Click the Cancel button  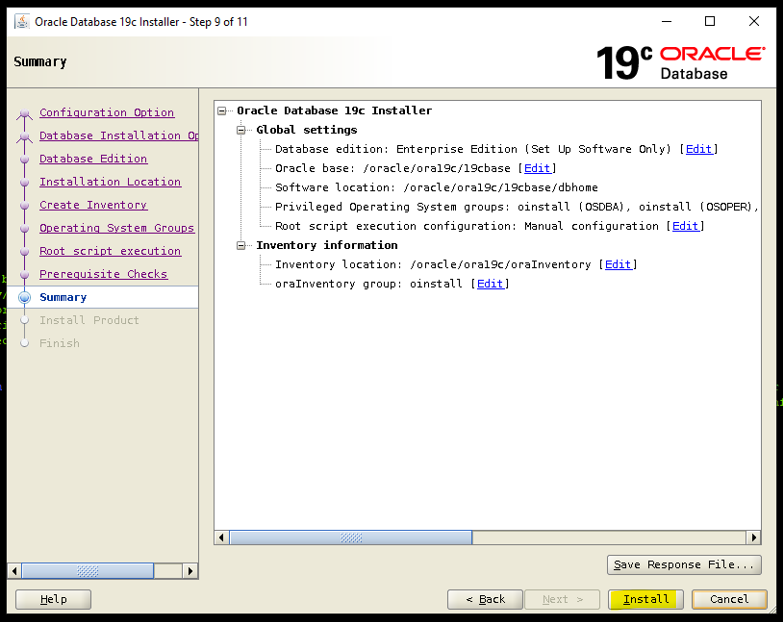click(x=729, y=599)
